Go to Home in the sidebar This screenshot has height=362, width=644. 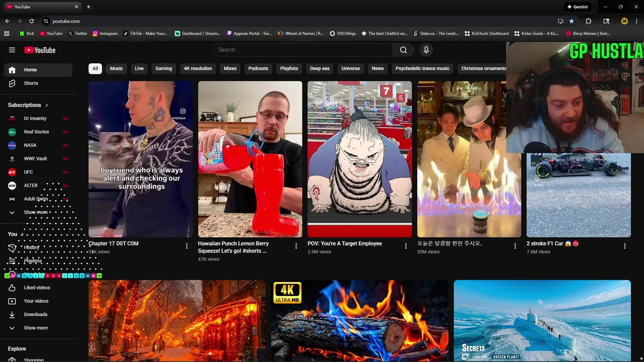click(x=38, y=70)
